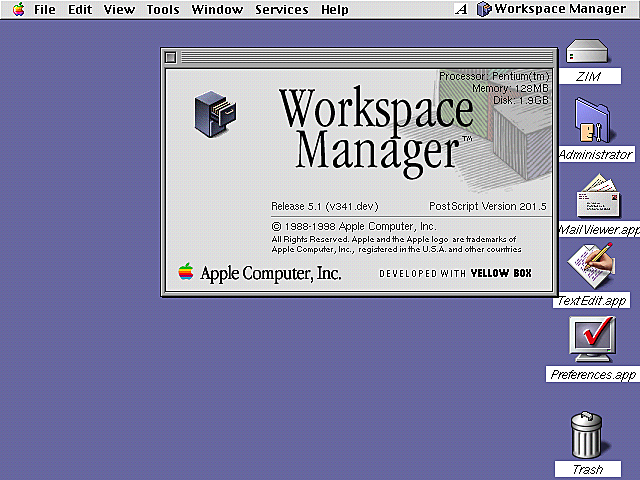
Task: Open the Apple menu icon
Action: pyautogui.click(x=18, y=9)
